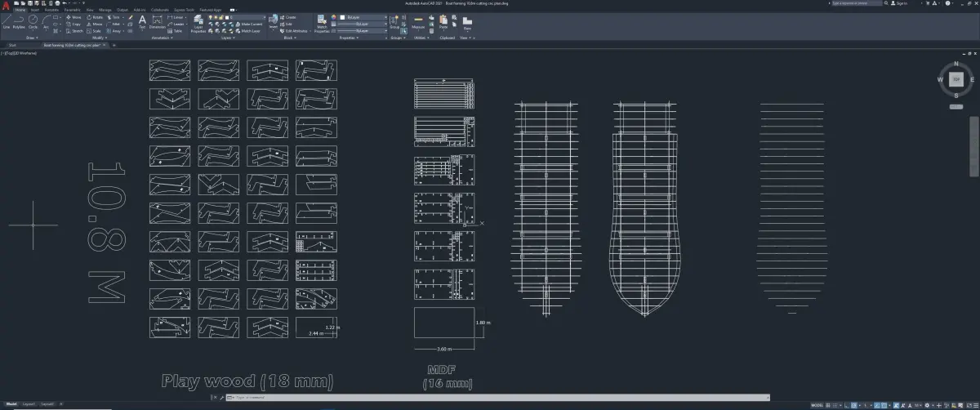Select the Dimension tool
Image resolution: width=980 pixels, height=410 pixels.
(x=157, y=21)
